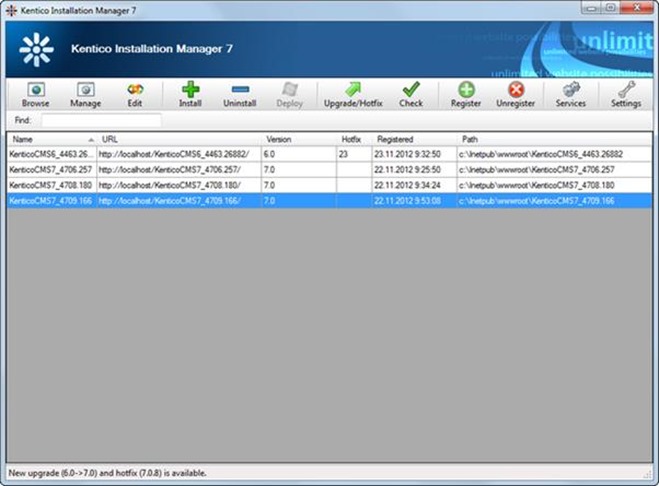The image size is (659, 486).
Task: Select the KenticoCMS6_4463.26882 row
Action: click(x=50, y=155)
